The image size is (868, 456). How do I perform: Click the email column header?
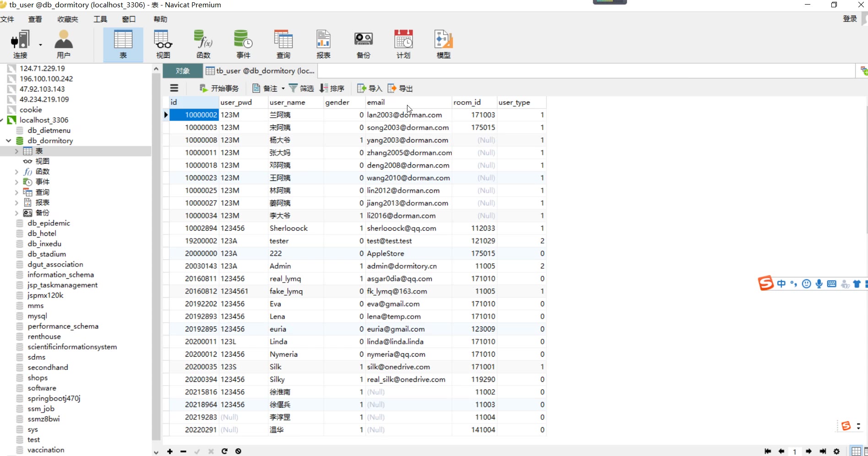click(376, 103)
